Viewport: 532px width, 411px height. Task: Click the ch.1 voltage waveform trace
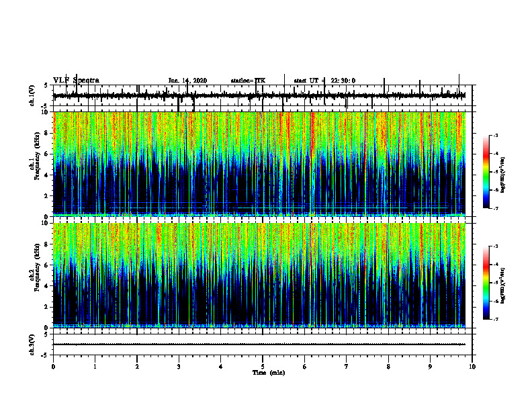click(259, 96)
